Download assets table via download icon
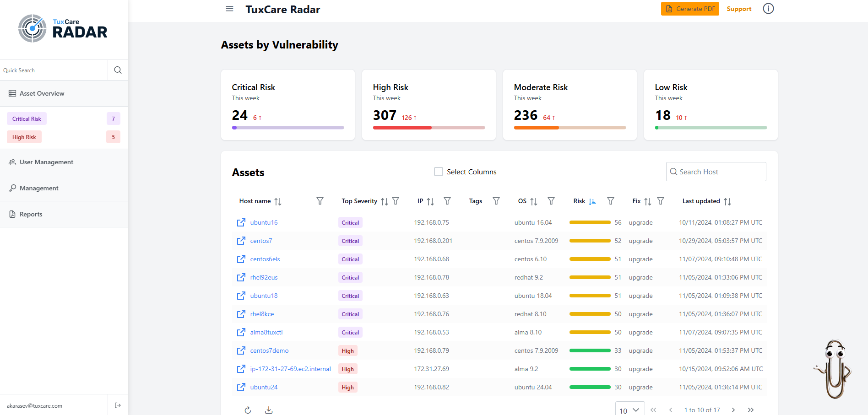Image resolution: width=868 pixels, height=415 pixels. [x=269, y=410]
